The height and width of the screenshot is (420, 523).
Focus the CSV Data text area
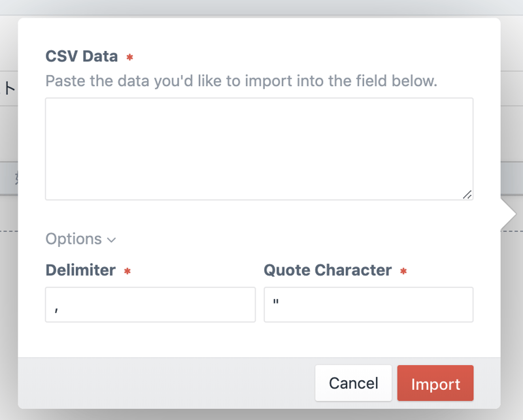259,149
